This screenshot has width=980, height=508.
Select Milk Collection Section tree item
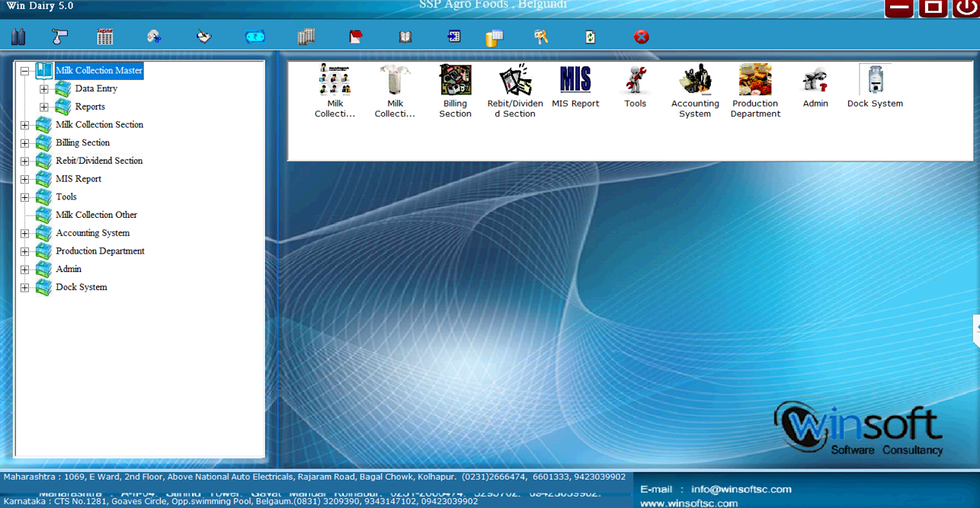pyautogui.click(x=99, y=124)
